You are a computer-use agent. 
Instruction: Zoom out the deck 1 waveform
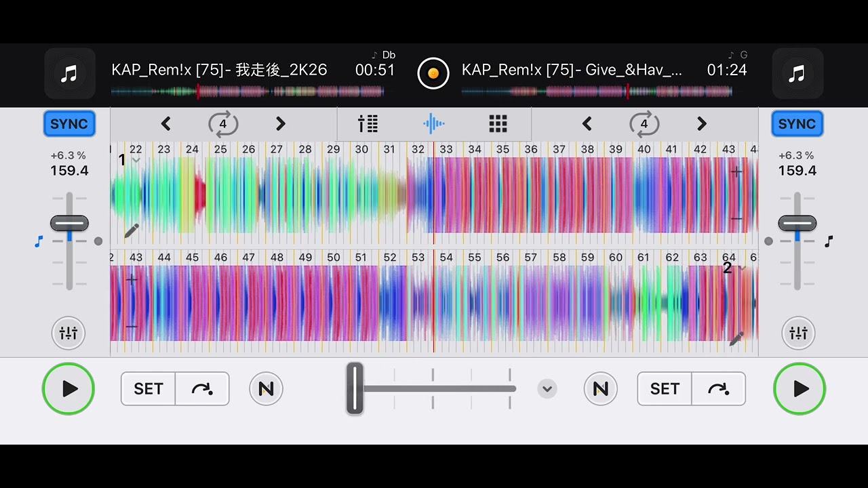(736, 219)
